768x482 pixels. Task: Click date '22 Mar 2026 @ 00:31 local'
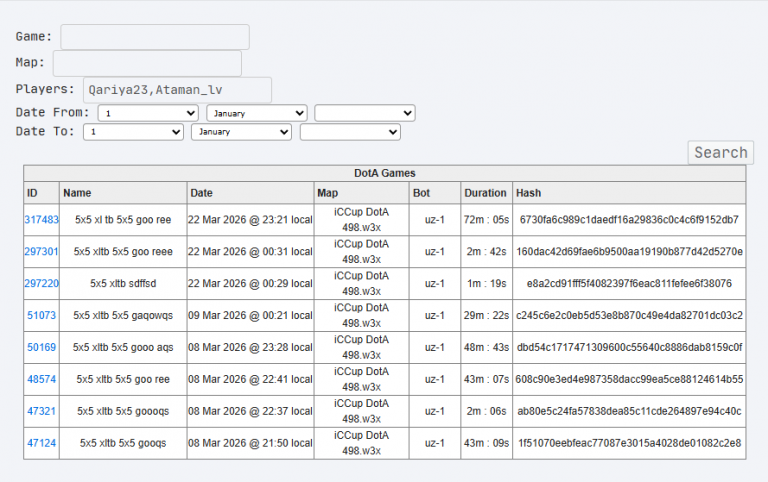(x=250, y=252)
